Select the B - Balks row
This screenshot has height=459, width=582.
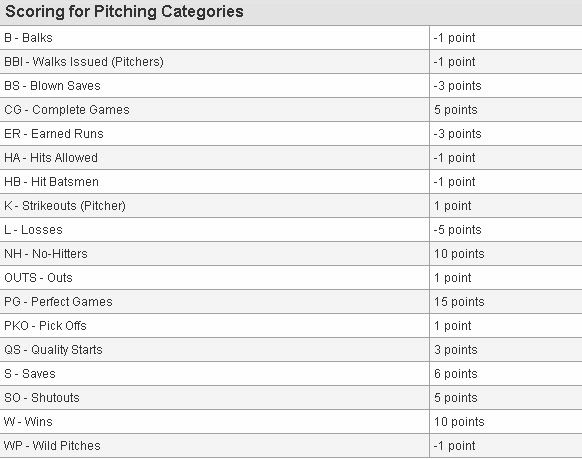(x=291, y=38)
